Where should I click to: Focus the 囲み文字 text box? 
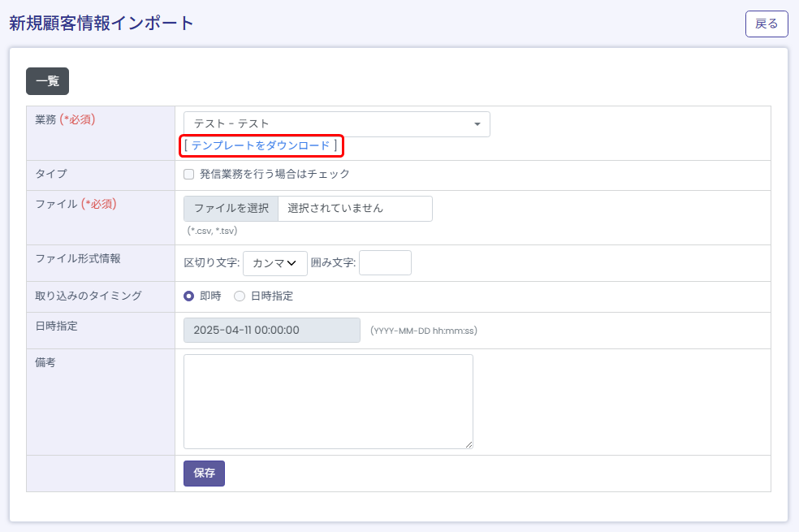tap(385, 263)
